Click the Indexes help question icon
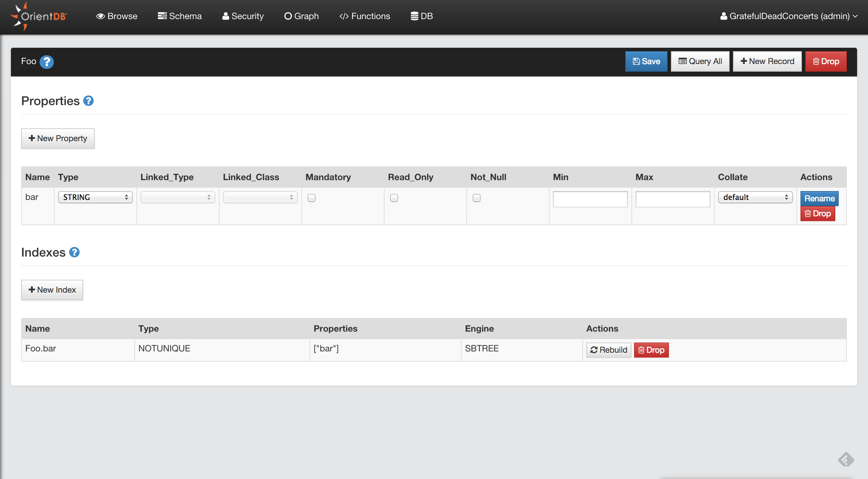868x479 pixels. [x=74, y=252]
